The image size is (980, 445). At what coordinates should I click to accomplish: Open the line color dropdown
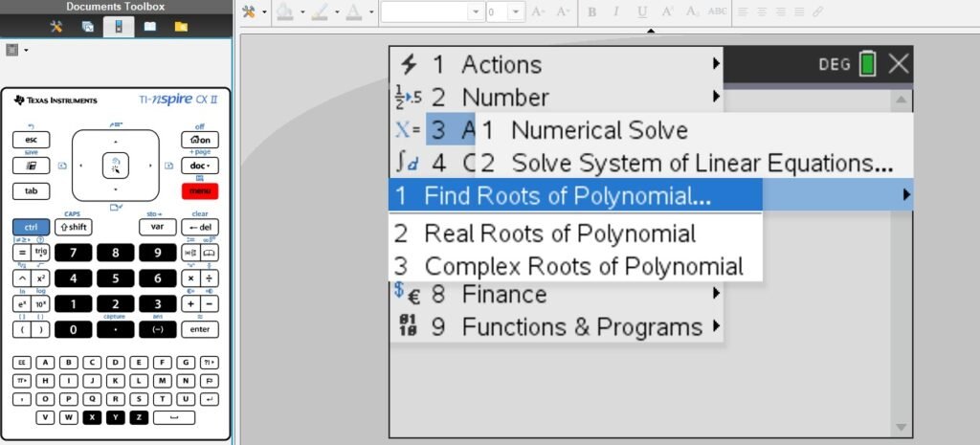pos(337,11)
